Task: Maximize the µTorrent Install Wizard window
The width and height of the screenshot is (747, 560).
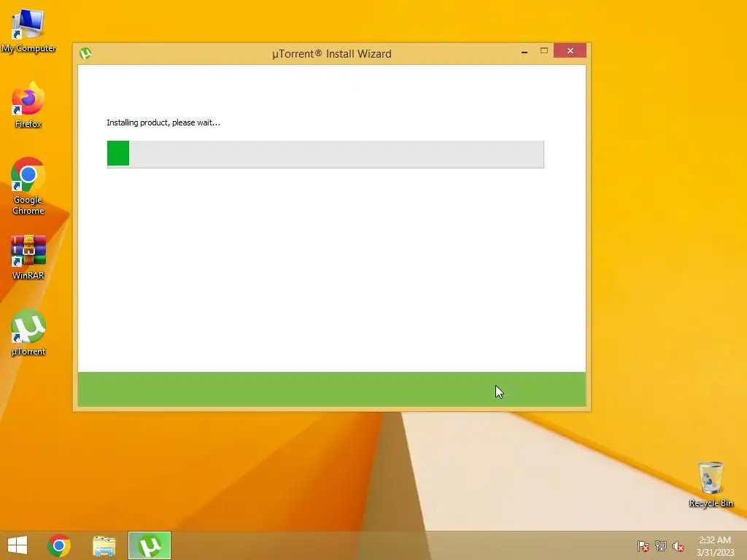Action: click(x=544, y=50)
